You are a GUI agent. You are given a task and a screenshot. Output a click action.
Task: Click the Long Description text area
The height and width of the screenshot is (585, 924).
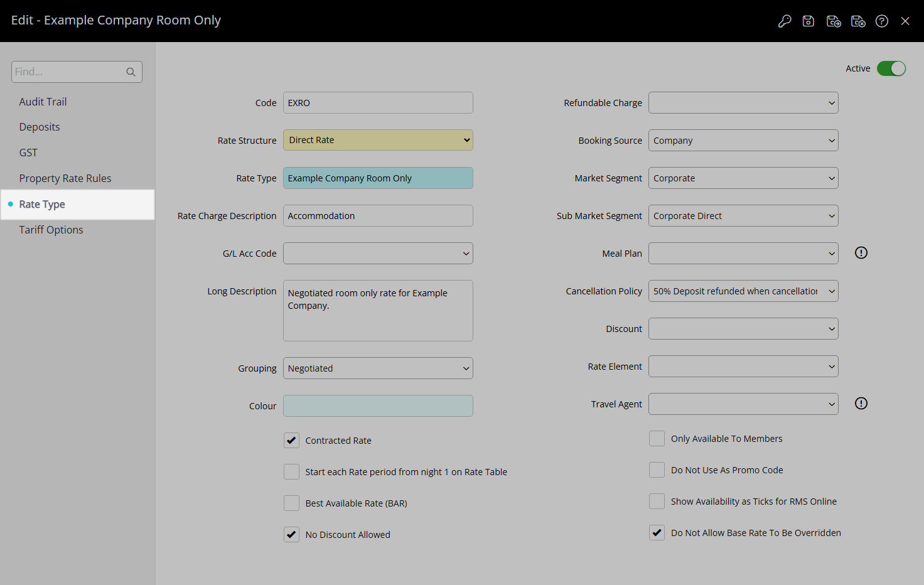point(378,311)
